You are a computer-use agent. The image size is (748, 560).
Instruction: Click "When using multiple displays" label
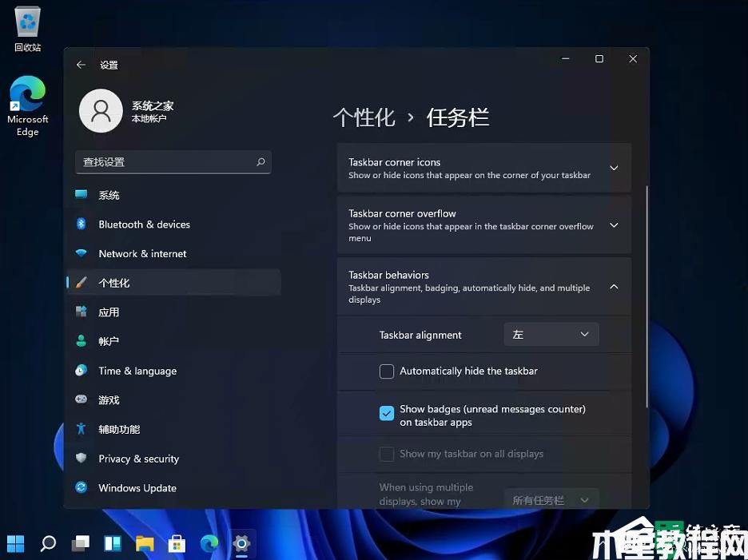427,494
